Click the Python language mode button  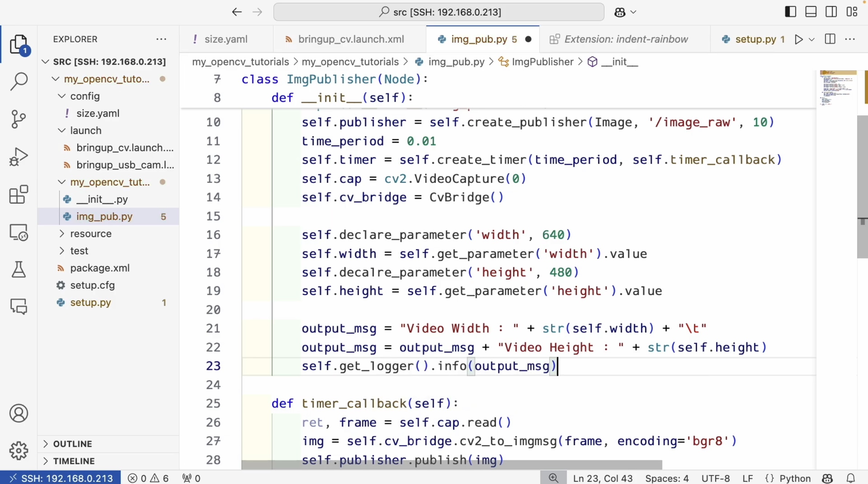795,478
